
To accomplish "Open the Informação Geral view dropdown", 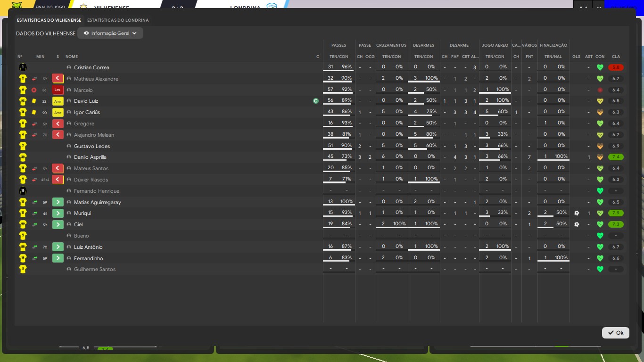I will 110,33.
